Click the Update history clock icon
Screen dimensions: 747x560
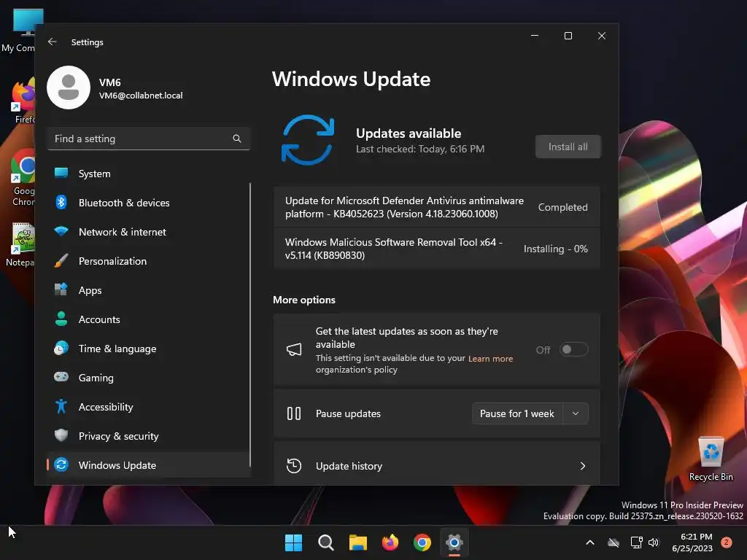tap(294, 466)
